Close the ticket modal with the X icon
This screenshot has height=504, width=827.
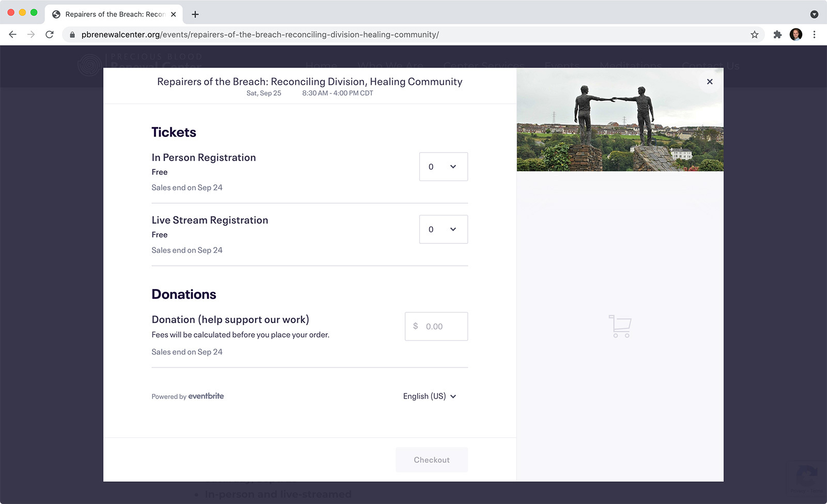(x=710, y=82)
